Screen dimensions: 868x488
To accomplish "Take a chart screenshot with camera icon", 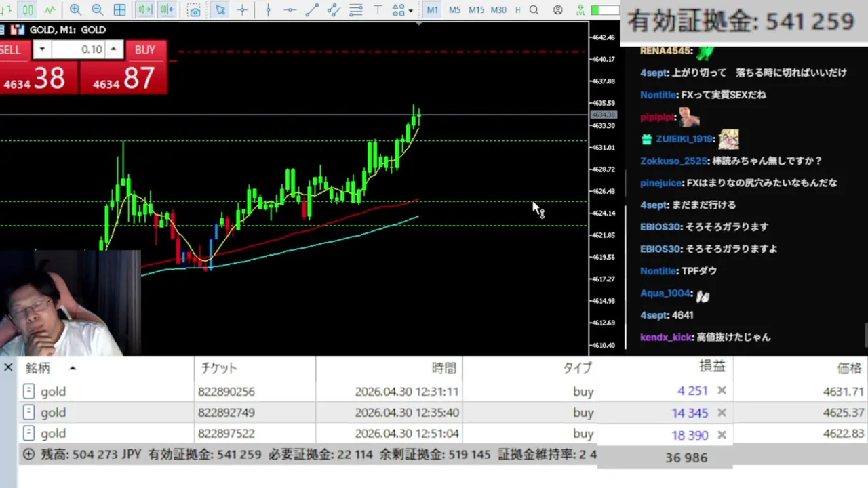I will coord(195,10).
